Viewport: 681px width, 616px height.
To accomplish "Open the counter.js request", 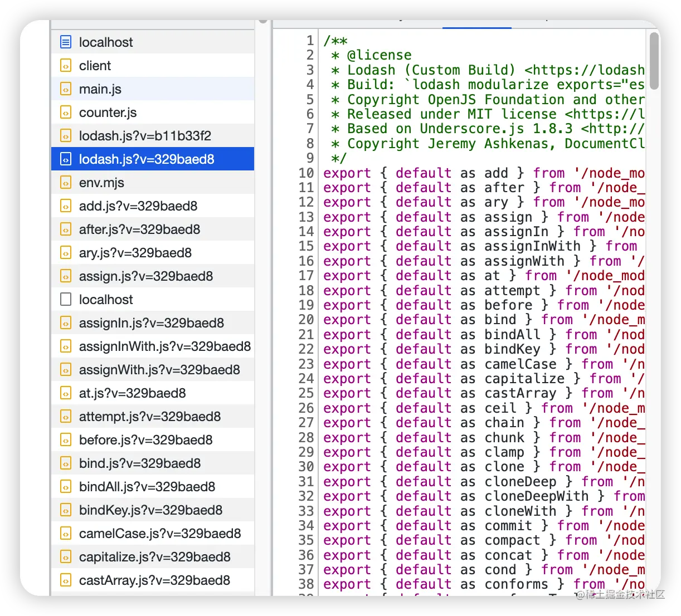I will point(153,113).
